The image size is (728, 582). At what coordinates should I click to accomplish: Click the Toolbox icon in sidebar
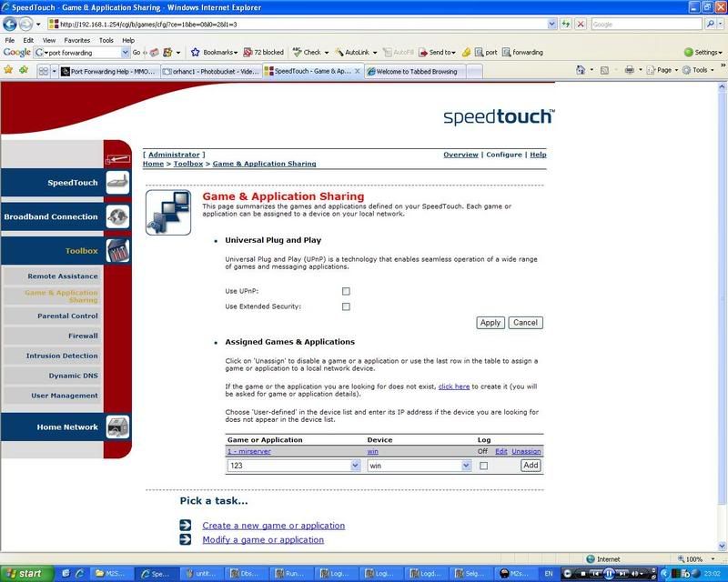coord(117,250)
